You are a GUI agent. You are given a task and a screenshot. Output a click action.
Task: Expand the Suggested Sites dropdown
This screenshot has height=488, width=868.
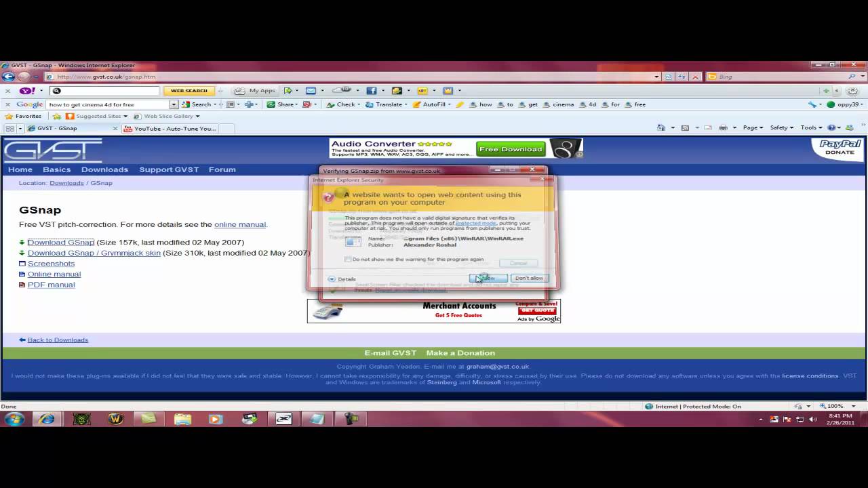click(x=125, y=116)
